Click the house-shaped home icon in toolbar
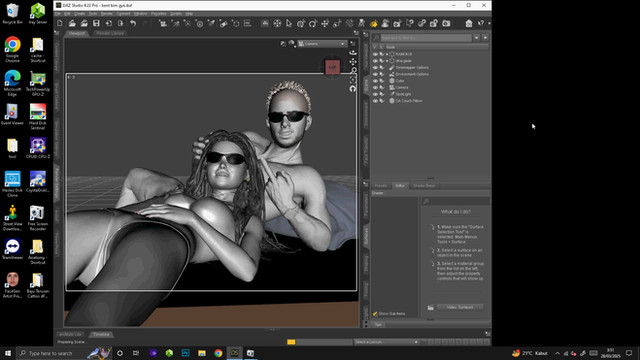640x360 pixels. click(469, 23)
